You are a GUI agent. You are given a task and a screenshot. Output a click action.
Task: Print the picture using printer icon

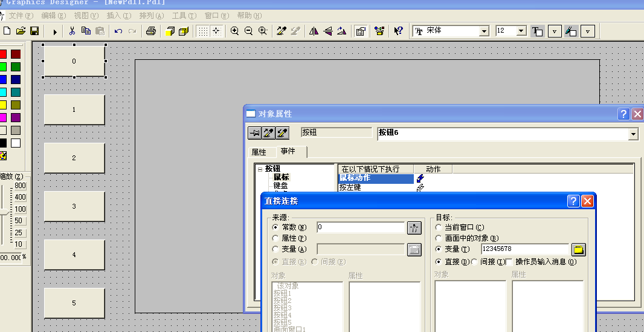(151, 31)
